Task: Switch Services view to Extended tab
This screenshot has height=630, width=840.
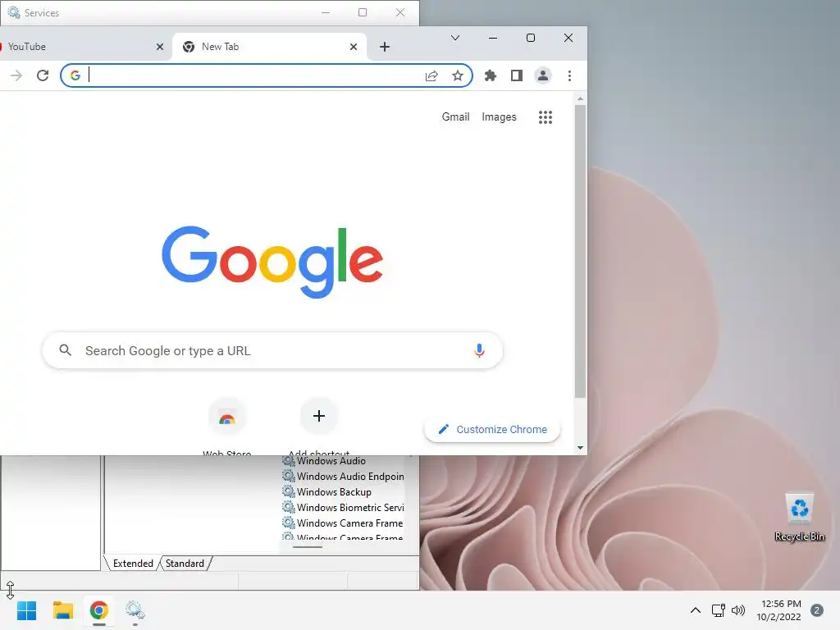Action: click(133, 564)
